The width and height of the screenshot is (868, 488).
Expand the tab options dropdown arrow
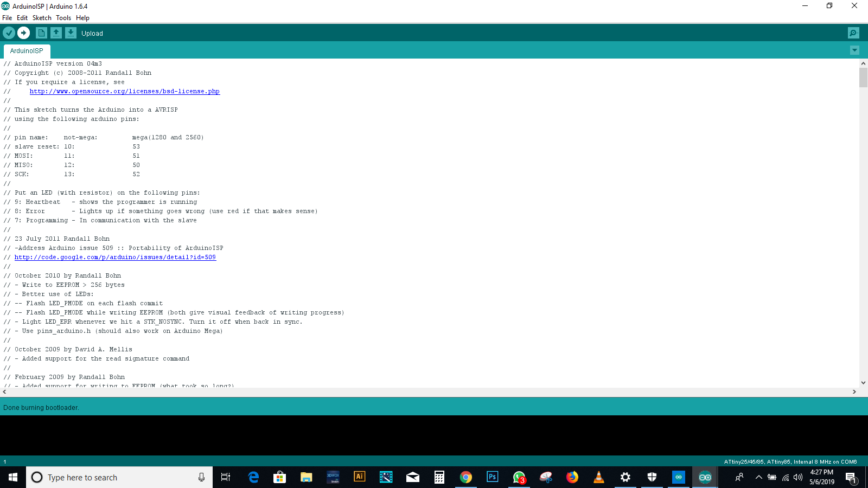(854, 50)
